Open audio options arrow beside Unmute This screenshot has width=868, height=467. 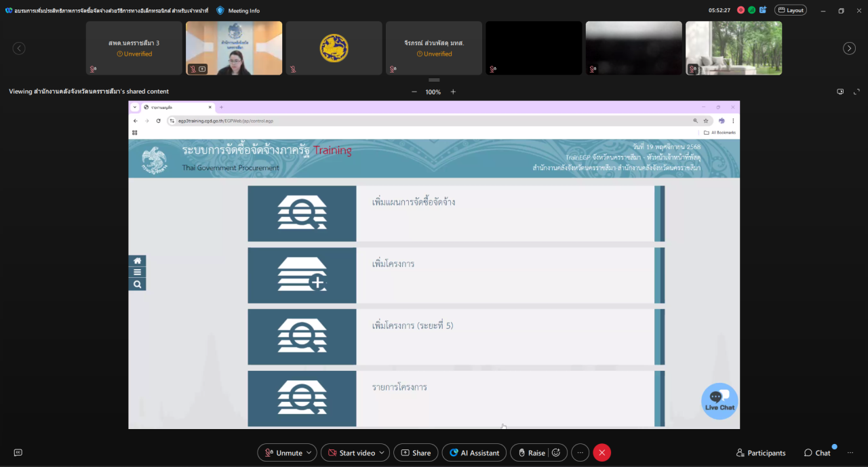[x=310, y=453]
